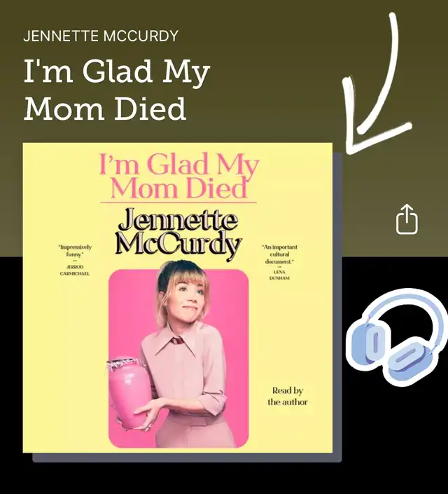The width and height of the screenshot is (448, 494).
Task: Click the pink underline beneath cover title
Action: pyautogui.click(x=178, y=203)
